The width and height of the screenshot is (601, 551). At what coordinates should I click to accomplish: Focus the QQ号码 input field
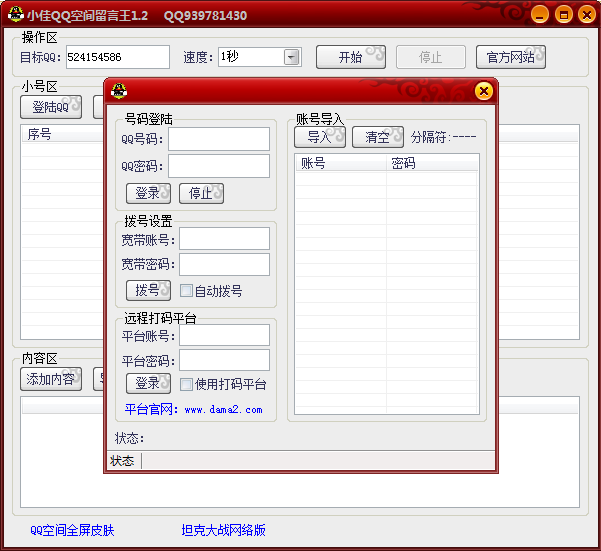(219, 139)
